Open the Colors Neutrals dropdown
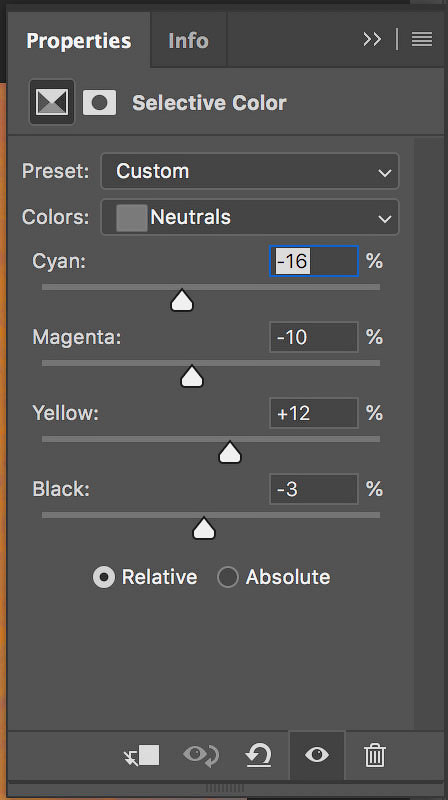The image size is (448, 800). coord(250,217)
